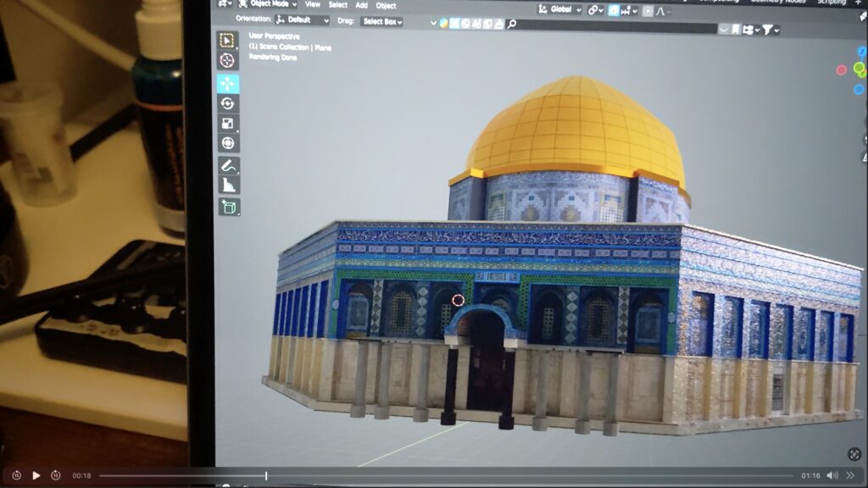Play the video
Viewport: 868px width, 488px height.
click(36, 475)
